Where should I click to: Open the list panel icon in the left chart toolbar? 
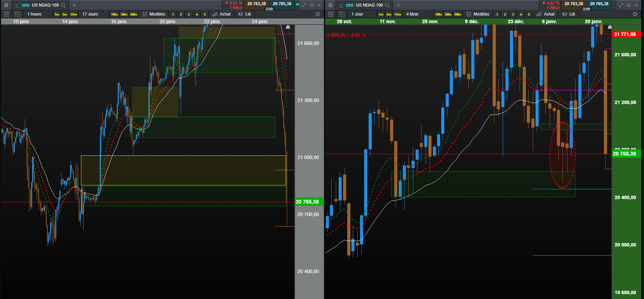[6, 14]
